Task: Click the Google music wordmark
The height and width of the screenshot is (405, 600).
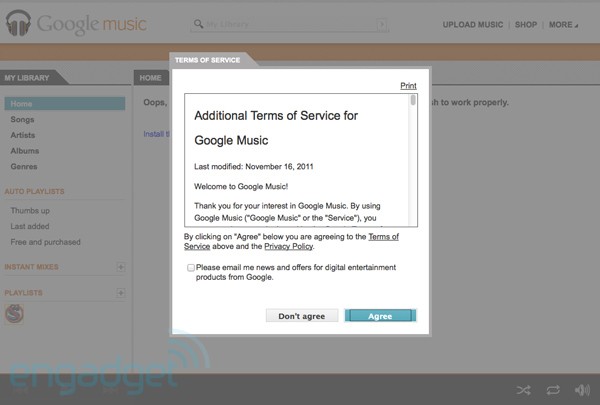Action: (x=92, y=24)
